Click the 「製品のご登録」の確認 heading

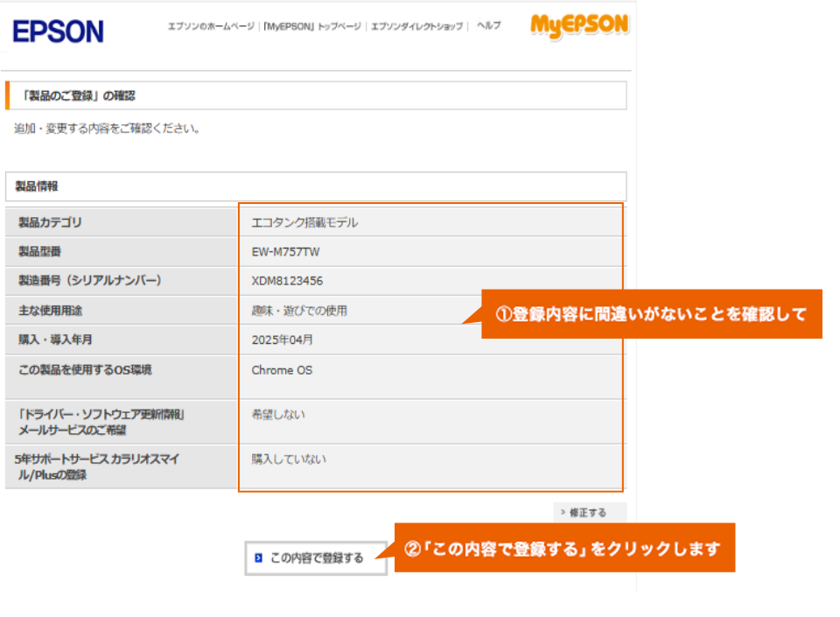(x=79, y=95)
